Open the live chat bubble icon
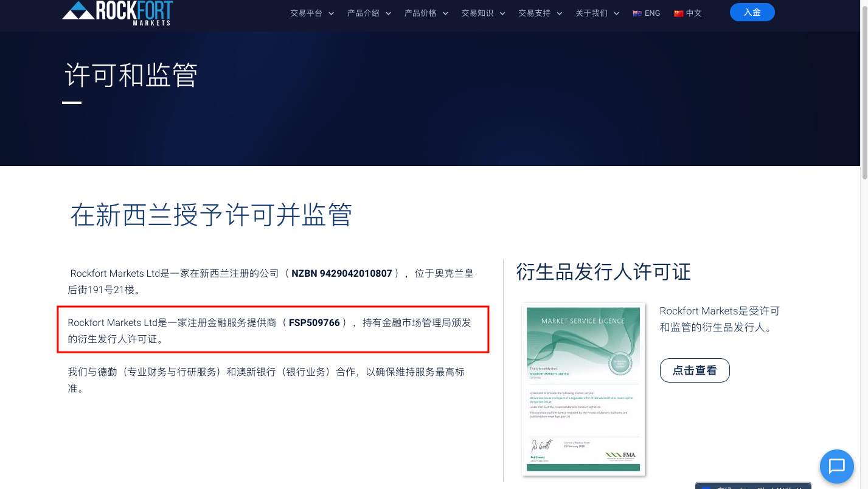 [x=837, y=466]
